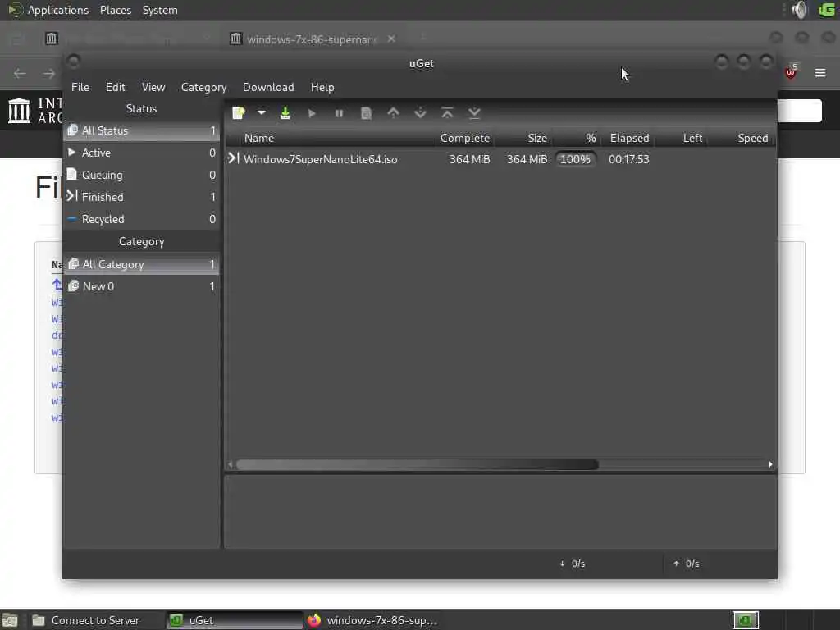Click the Move to Top icon
This screenshot has height=630, width=840.
click(x=447, y=113)
